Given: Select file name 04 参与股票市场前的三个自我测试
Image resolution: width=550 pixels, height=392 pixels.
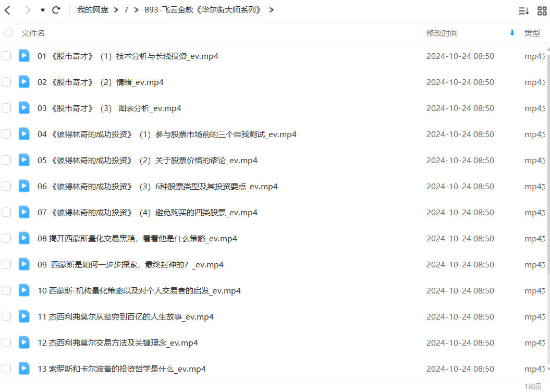Looking at the screenshot, I should [x=167, y=134].
